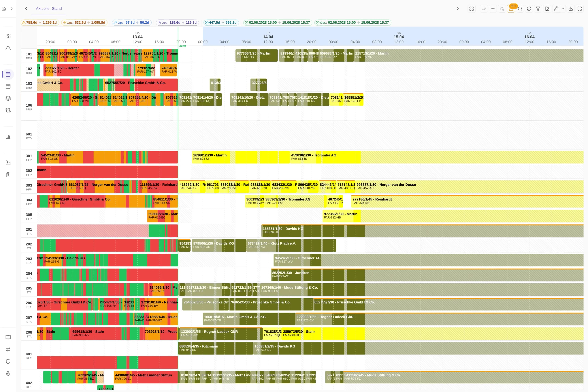The height and width of the screenshot is (392, 588).
Task: Open the dashboard tiles view in sidebar
Action: click(8, 36)
